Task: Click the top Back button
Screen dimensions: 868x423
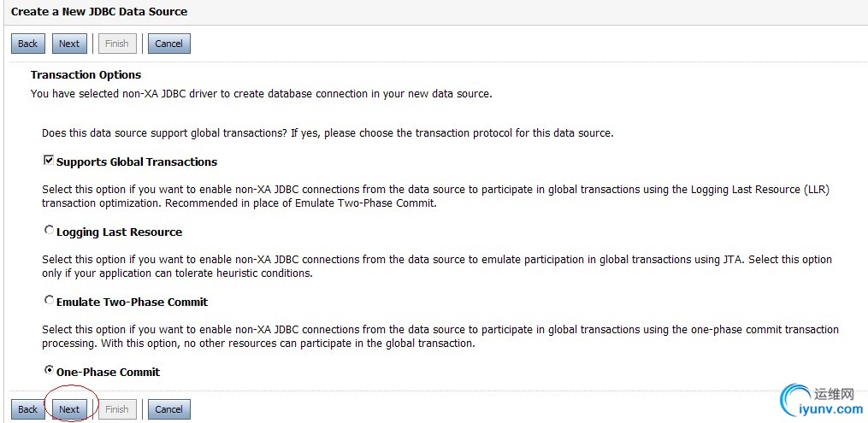Action: point(27,44)
